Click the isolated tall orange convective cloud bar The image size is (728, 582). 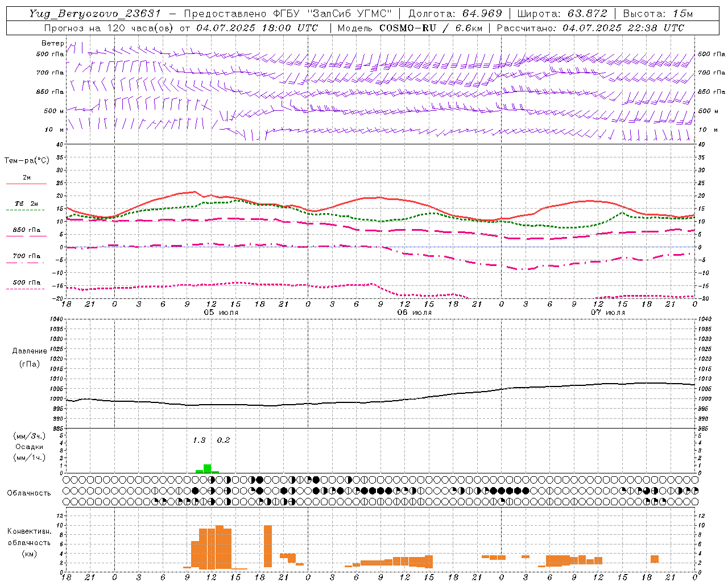[x=268, y=546]
